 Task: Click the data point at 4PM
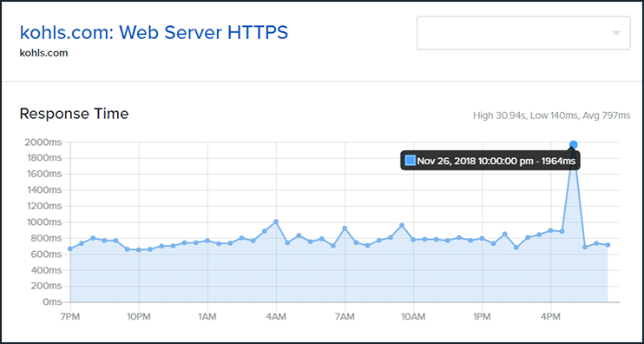[551, 230]
